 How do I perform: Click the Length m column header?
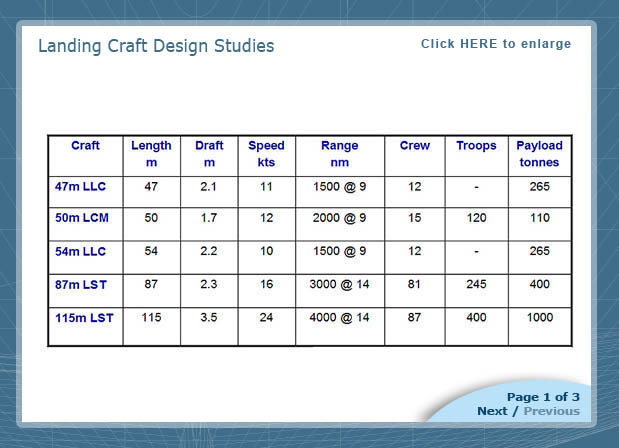(x=151, y=154)
